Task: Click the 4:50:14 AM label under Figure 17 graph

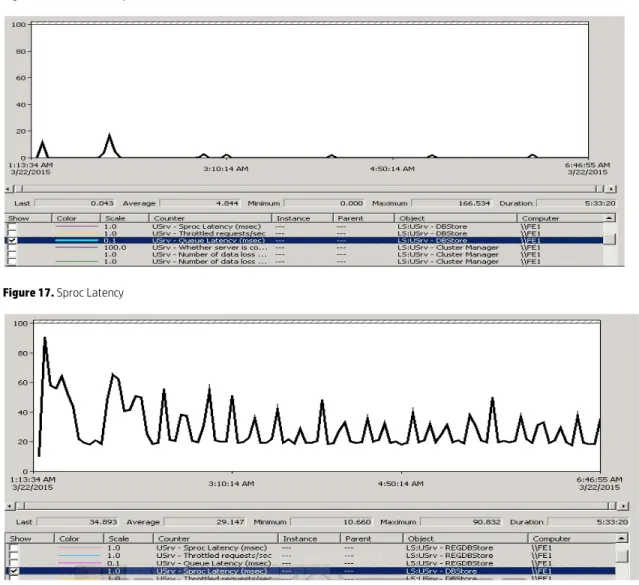Action: (401, 484)
